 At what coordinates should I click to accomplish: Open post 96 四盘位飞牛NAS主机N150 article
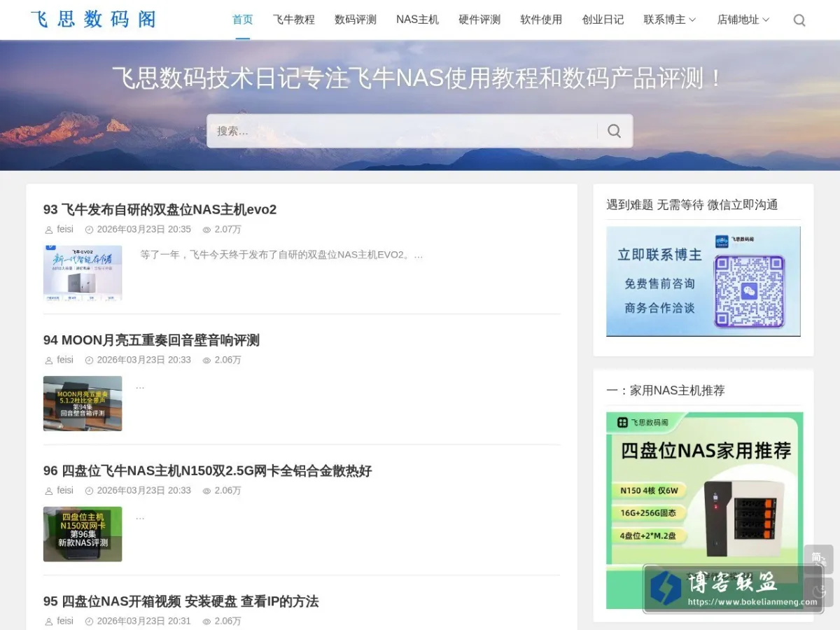208,471
